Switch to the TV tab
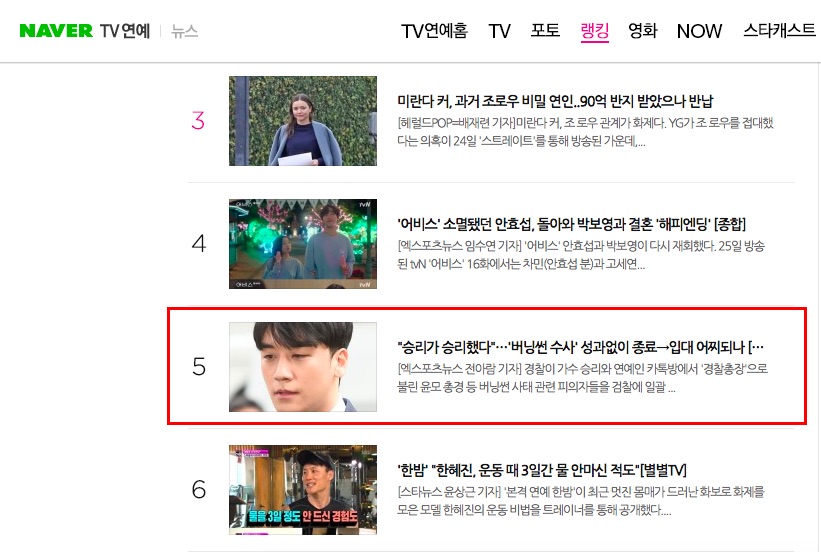 click(499, 31)
